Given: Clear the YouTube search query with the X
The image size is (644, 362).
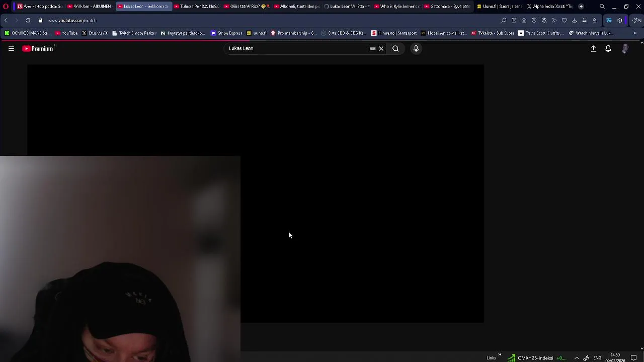Looking at the screenshot, I should [x=381, y=49].
